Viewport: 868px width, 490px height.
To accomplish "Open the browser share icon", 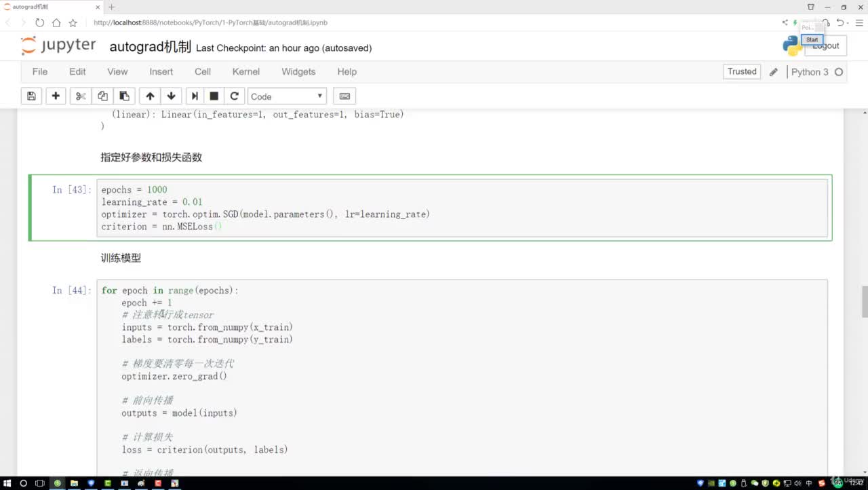I will 785,22.
